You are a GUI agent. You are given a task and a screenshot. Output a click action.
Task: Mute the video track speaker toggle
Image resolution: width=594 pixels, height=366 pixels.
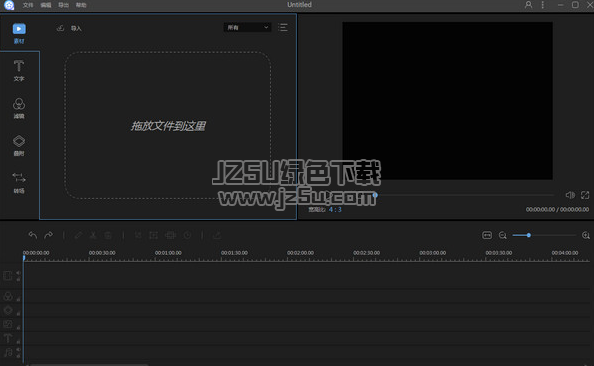(18, 273)
